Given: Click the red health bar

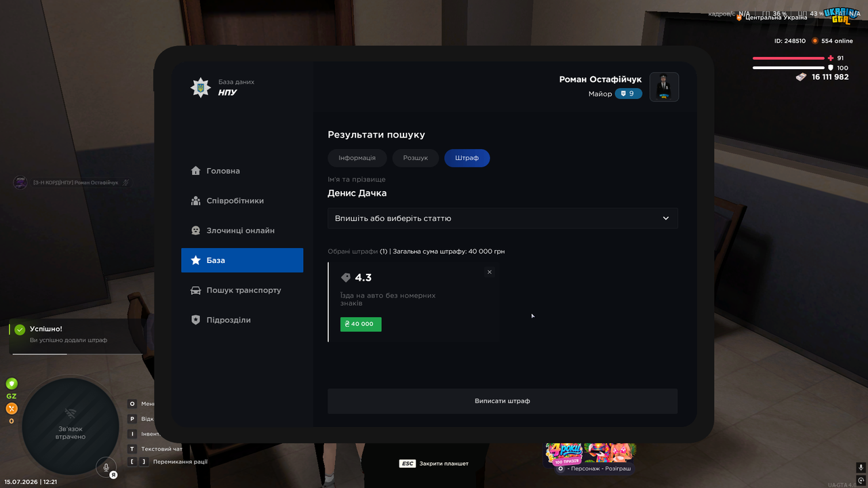Looking at the screenshot, I should (x=788, y=58).
